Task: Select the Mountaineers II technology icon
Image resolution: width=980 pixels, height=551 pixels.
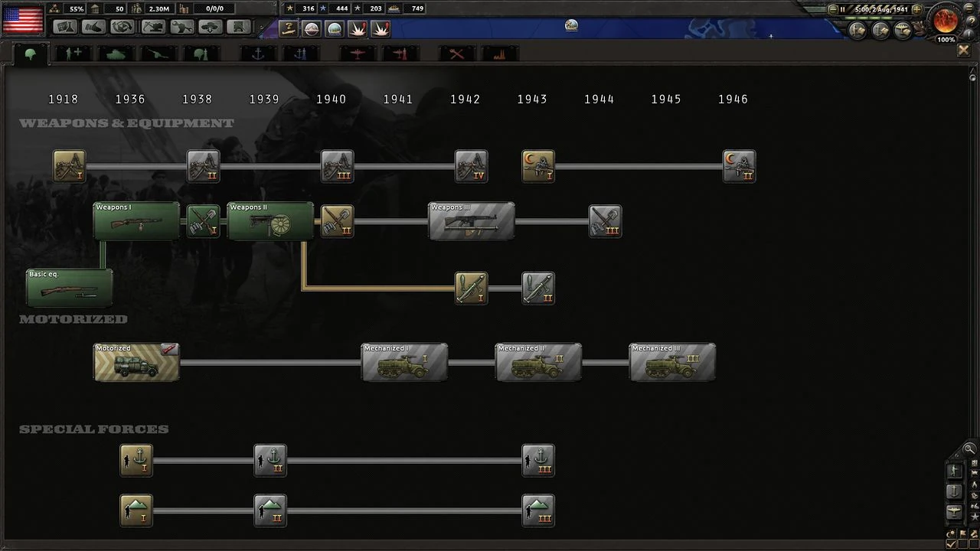Action: [x=270, y=511]
